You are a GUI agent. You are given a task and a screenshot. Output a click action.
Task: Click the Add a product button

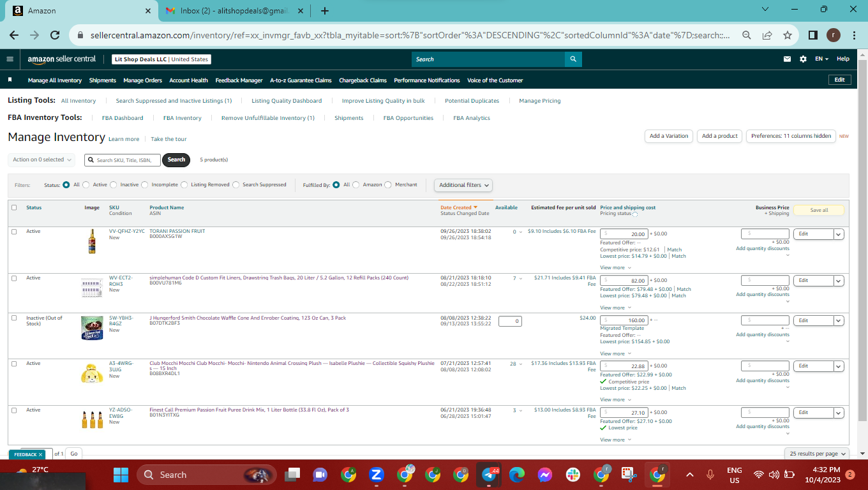tap(720, 136)
